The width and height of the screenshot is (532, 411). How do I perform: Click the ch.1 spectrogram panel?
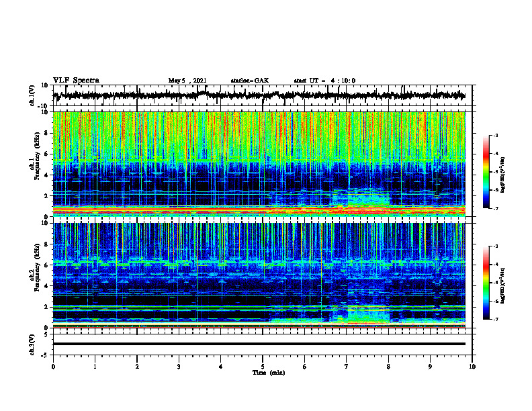(259, 164)
